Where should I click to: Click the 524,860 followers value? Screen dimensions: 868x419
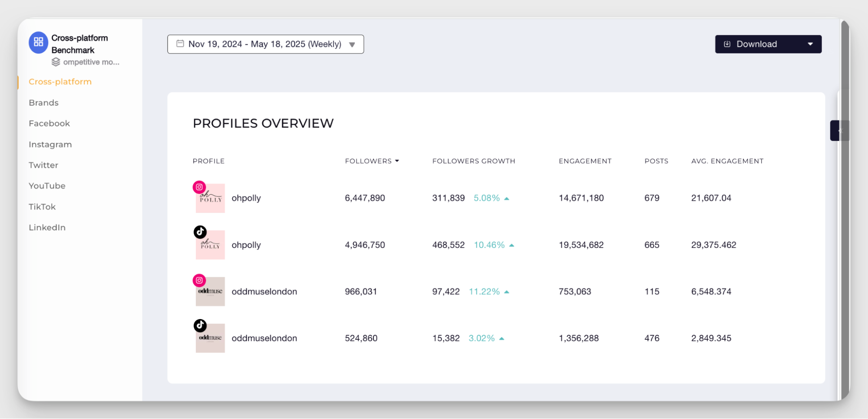(361, 338)
